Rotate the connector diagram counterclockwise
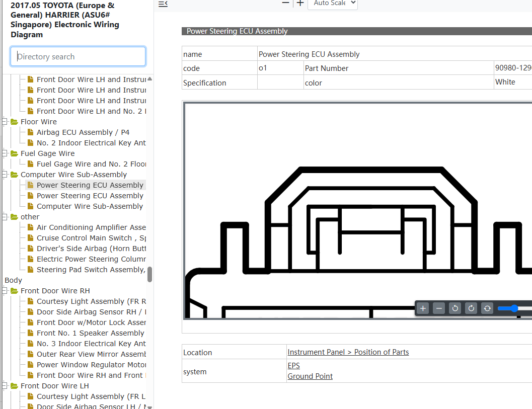 (x=455, y=308)
